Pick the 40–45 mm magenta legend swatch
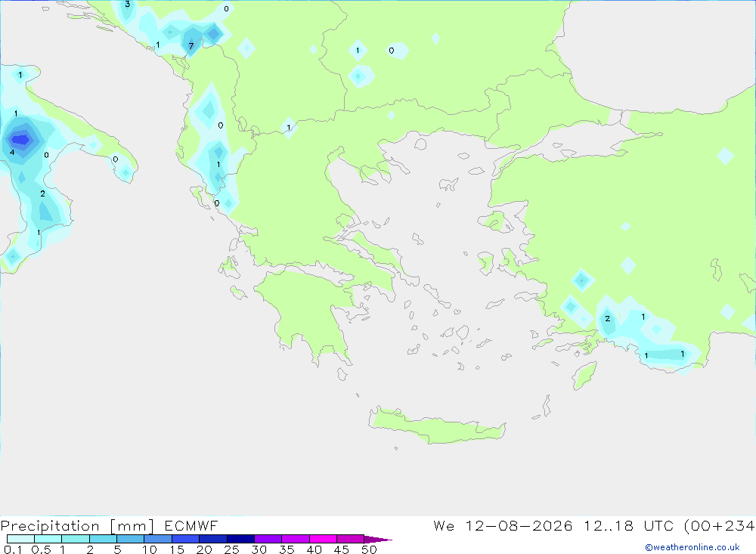 [323, 539]
